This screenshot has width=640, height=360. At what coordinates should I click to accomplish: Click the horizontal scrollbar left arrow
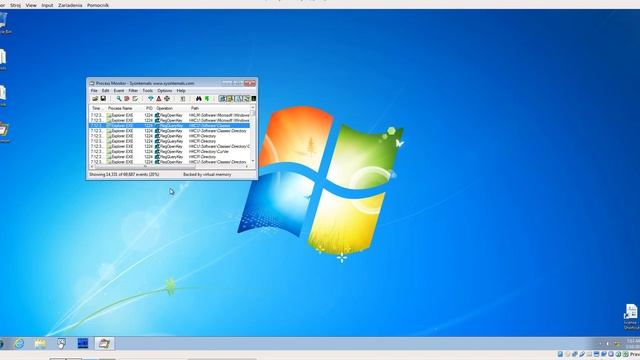tap(91, 167)
